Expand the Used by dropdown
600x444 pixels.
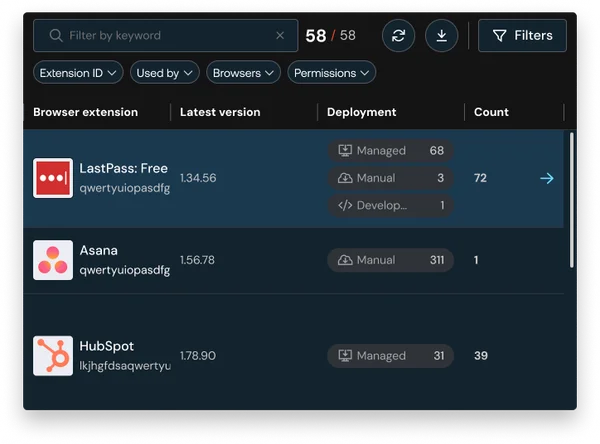[x=165, y=73]
